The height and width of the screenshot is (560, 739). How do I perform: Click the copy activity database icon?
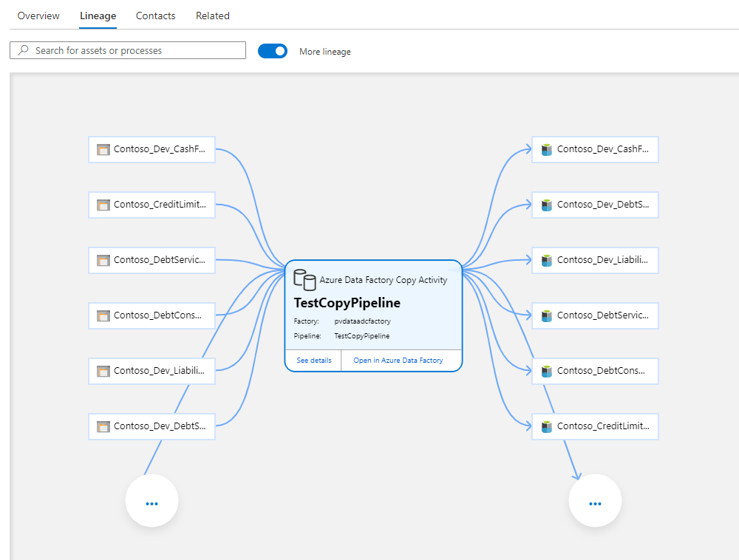[x=304, y=280]
